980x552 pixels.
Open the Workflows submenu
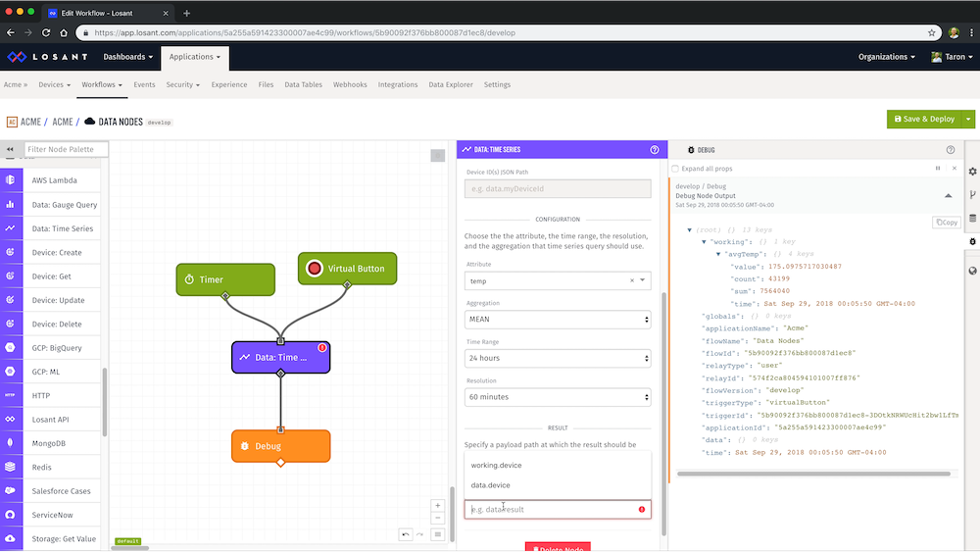point(102,84)
